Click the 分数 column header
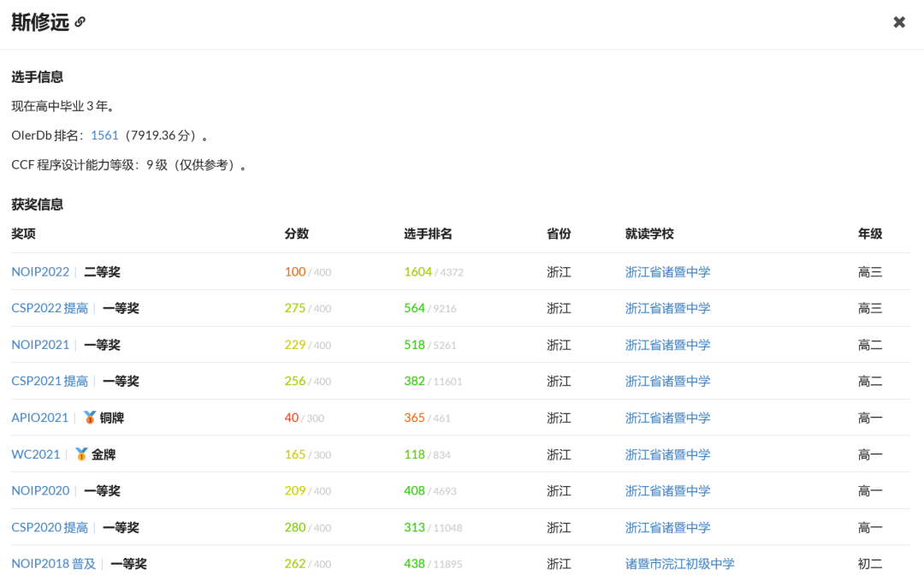The image size is (924, 581). [x=296, y=234]
